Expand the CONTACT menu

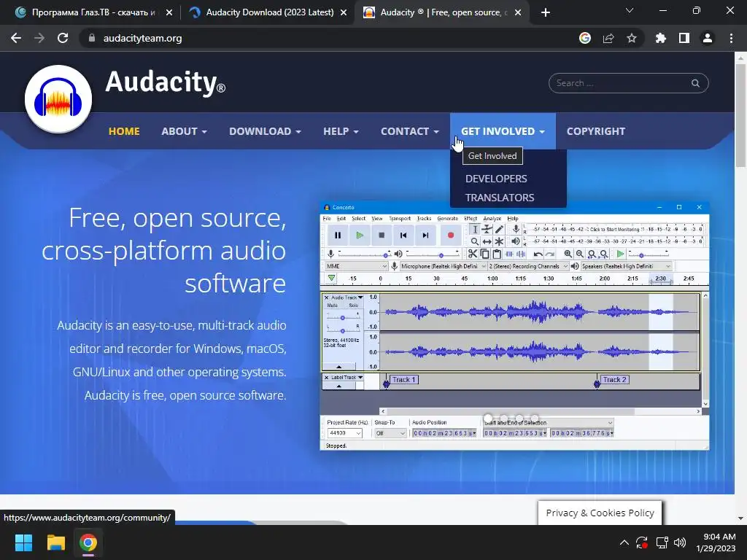pyautogui.click(x=410, y=131)
